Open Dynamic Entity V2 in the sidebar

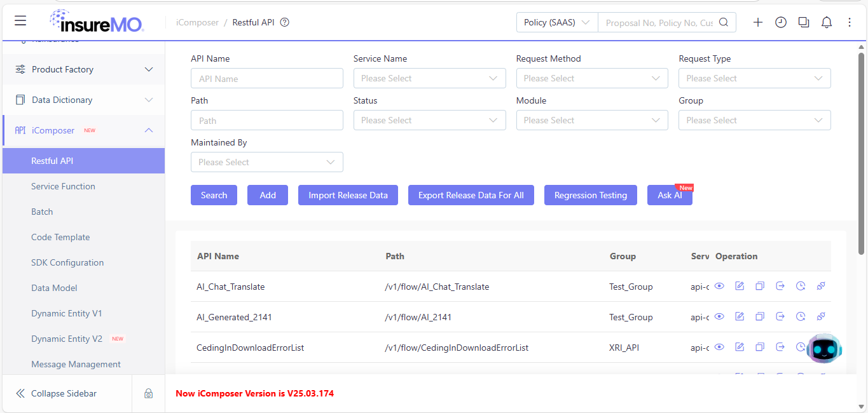[x=83, y=339]
